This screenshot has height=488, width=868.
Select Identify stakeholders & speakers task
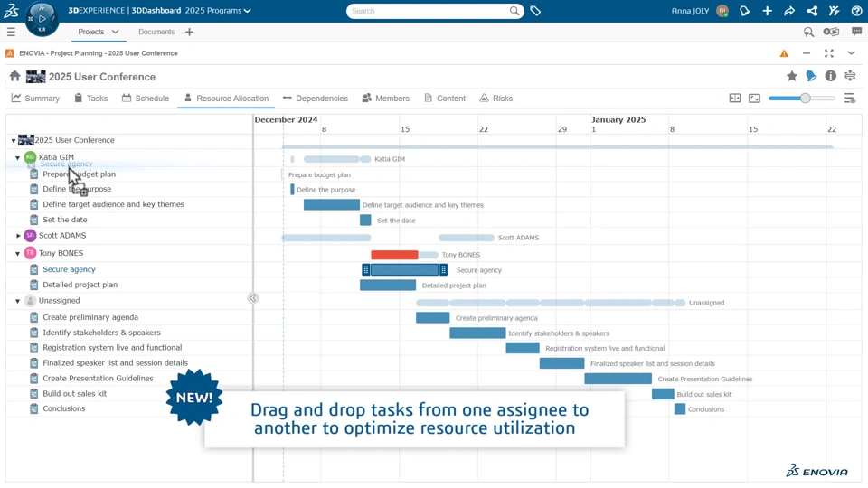101,333
